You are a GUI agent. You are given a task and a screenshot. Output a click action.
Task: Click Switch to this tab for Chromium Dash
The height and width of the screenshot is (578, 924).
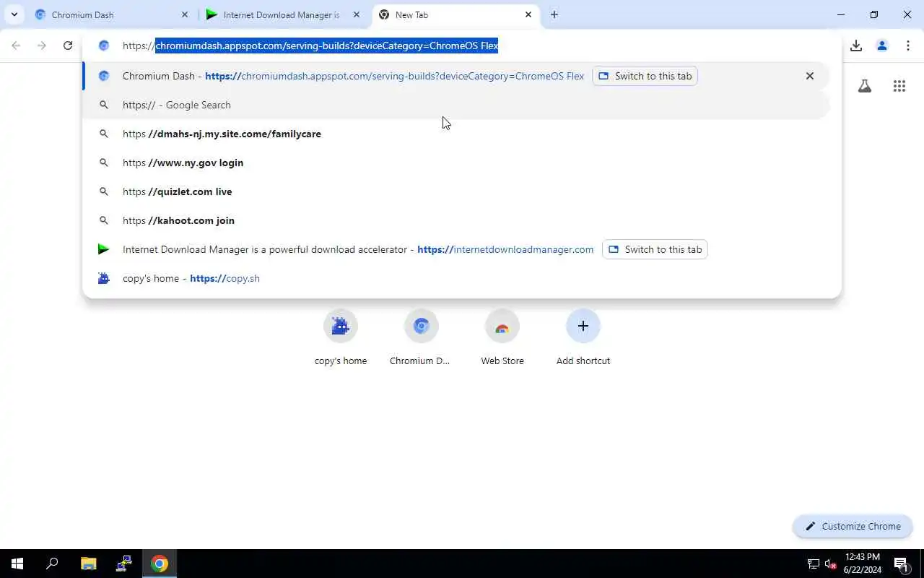pos(645,76)
